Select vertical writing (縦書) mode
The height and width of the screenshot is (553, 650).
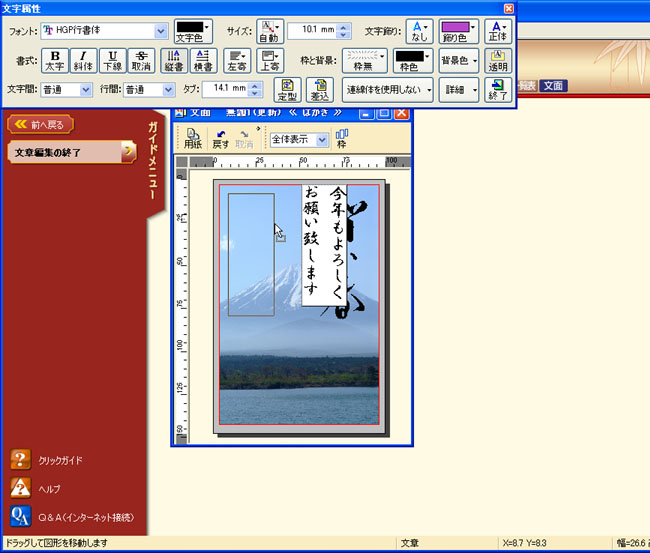click(173, 60)
